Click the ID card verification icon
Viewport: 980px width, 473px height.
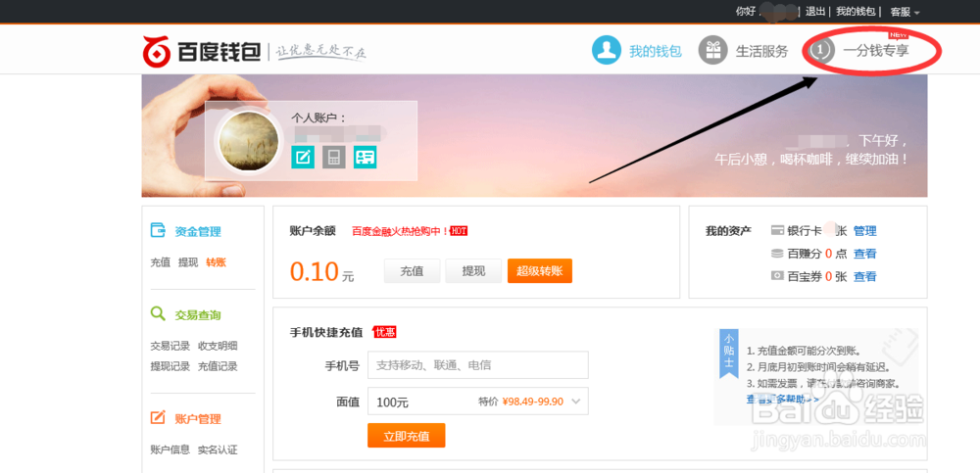(x=365, y=157)
